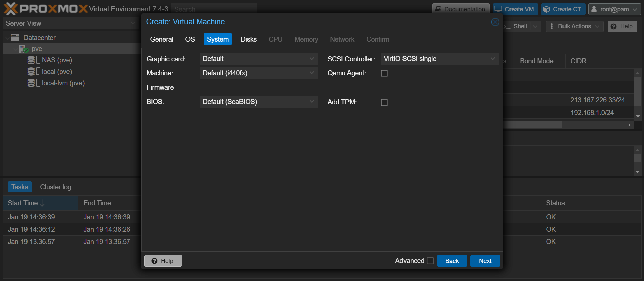Sort by the Status column header
Screen dimensions: 644x281
pyautogui.click(x=591, y=203)
